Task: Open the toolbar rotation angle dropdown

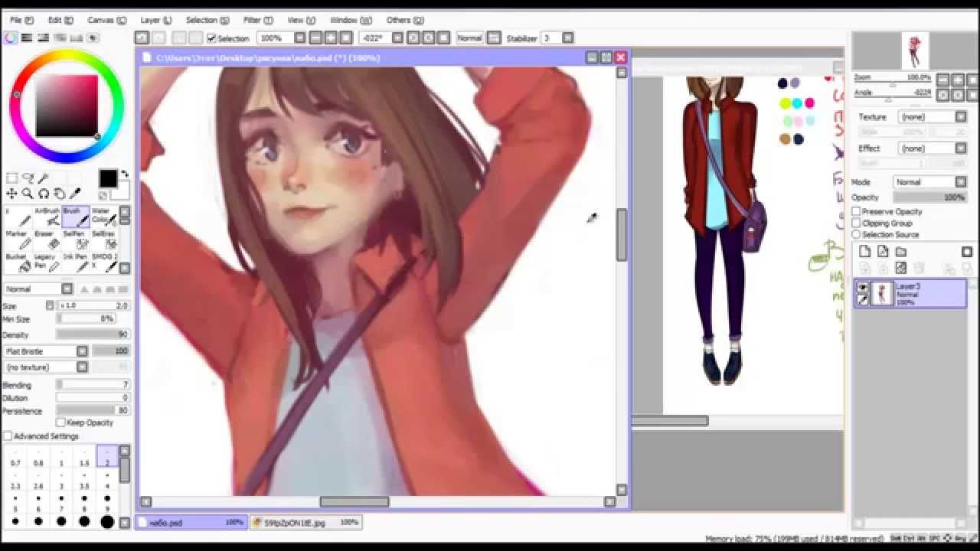Action: click(397, 37)
